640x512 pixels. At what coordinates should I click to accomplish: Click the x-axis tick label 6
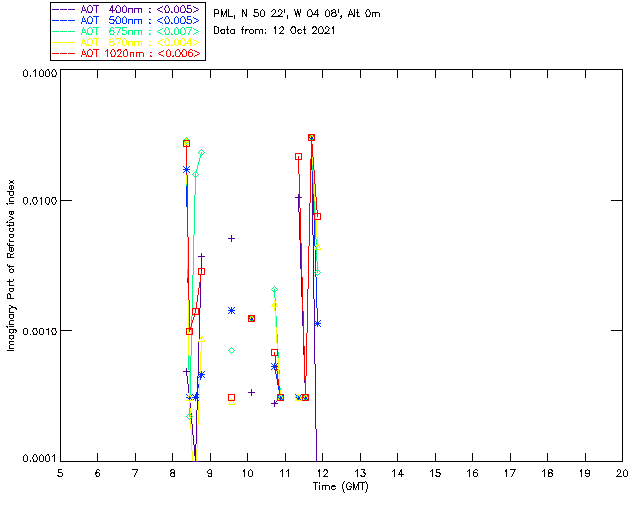point(98,473)
